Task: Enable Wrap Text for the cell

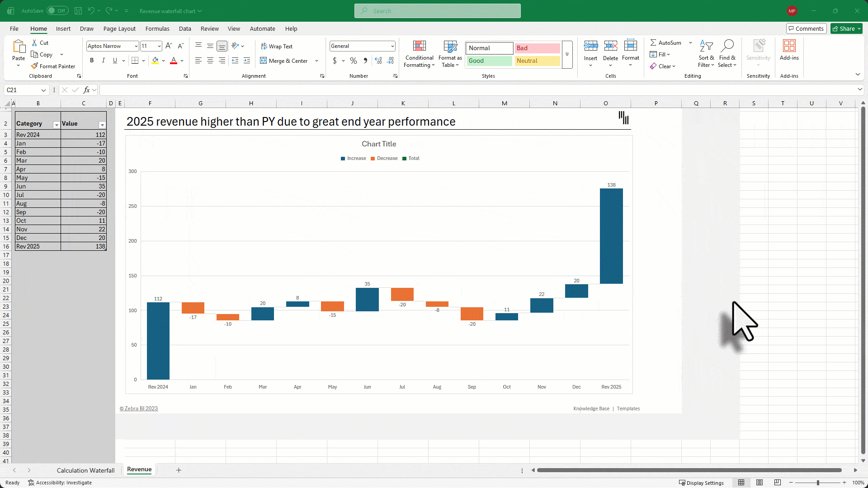Action: click(277, 46)
